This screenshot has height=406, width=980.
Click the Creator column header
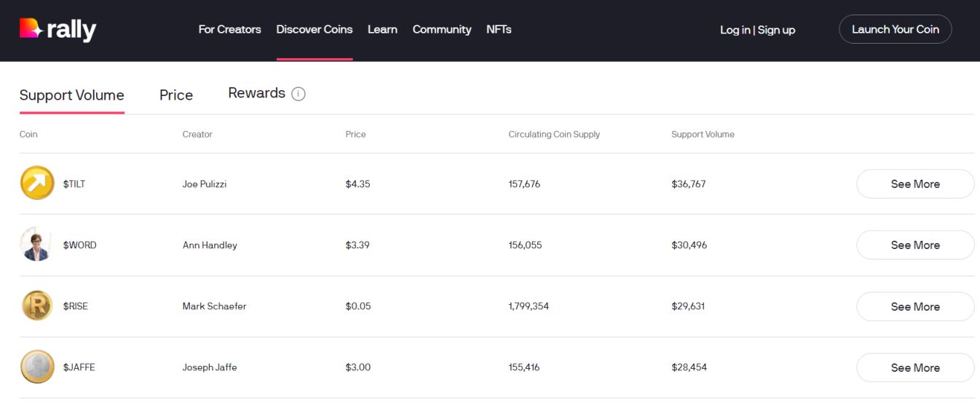[197, 134]
